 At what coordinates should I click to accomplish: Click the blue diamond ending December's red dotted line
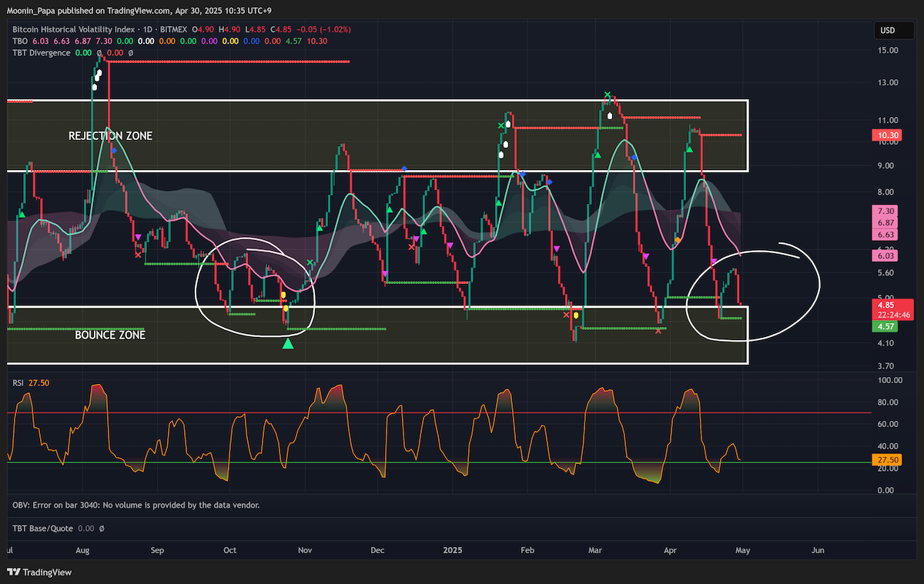click(403, 169)
